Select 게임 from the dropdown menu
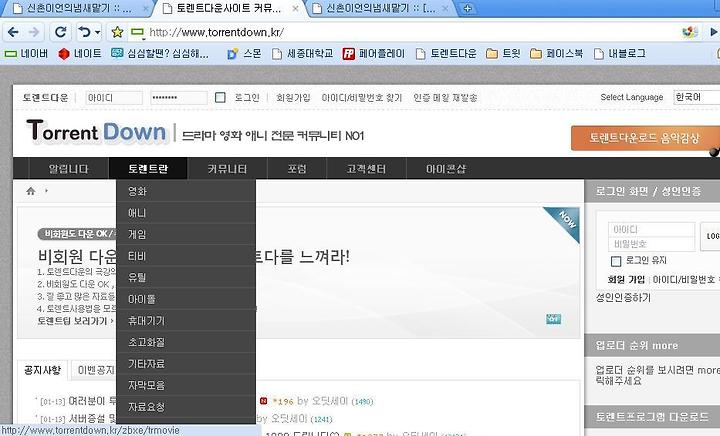Viewport: 720px width, 436px height. point(186,234)
